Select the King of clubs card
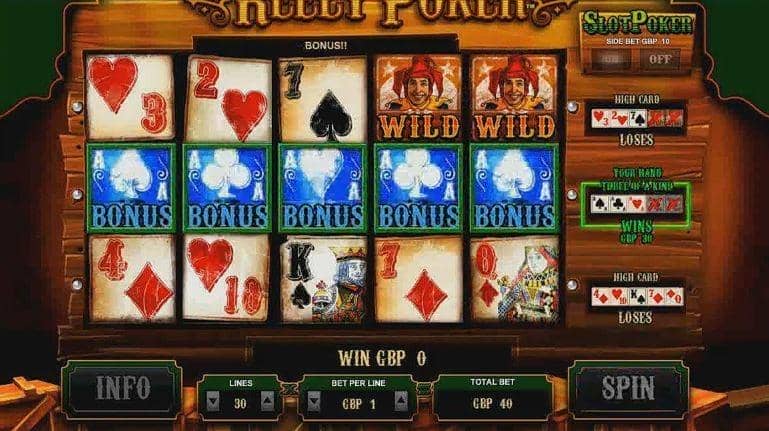Viewport: 769px width, 431px height. pos(323,279)
